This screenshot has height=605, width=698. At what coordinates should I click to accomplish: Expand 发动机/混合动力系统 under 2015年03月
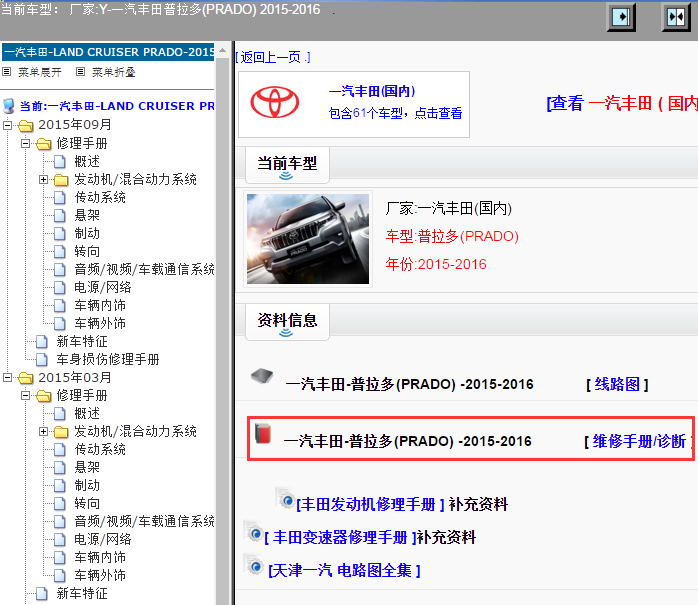click(43, 431)
